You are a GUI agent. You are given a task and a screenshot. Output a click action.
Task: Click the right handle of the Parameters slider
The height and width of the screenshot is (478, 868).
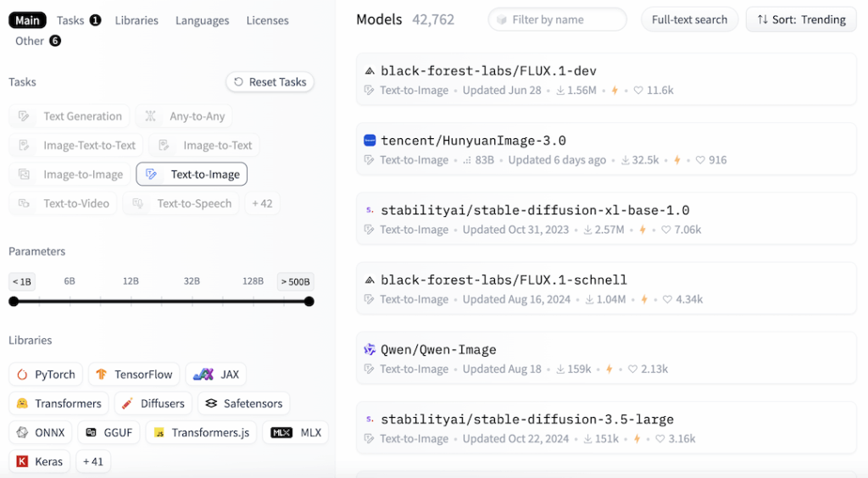pyautogui.click(x=309, y=301)
